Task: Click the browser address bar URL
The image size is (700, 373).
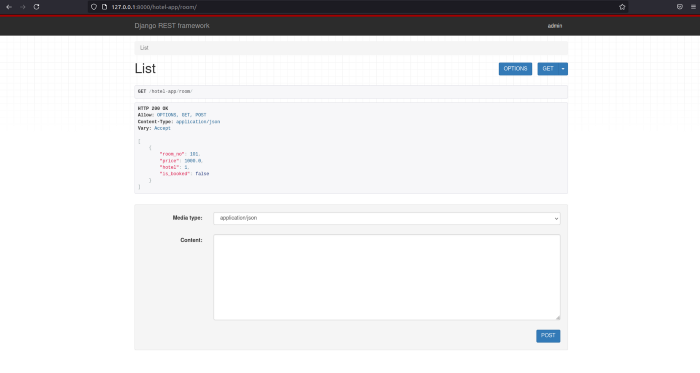Action: click(x=154, y=7)
